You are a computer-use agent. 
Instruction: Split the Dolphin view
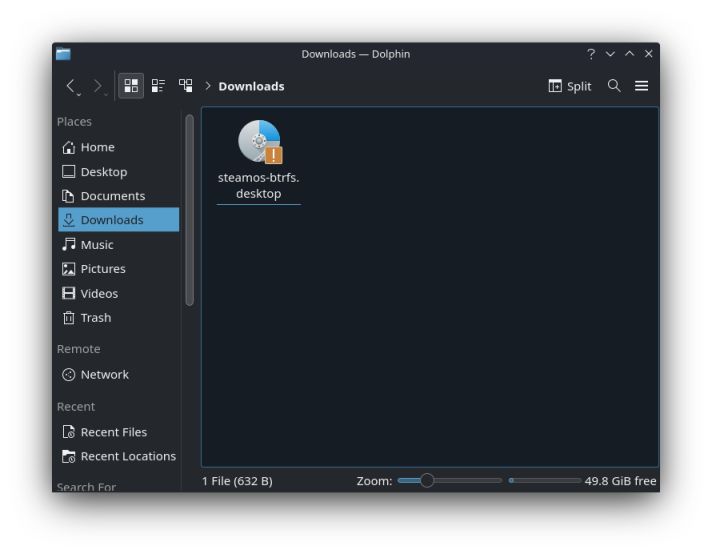tap(570, 86)
